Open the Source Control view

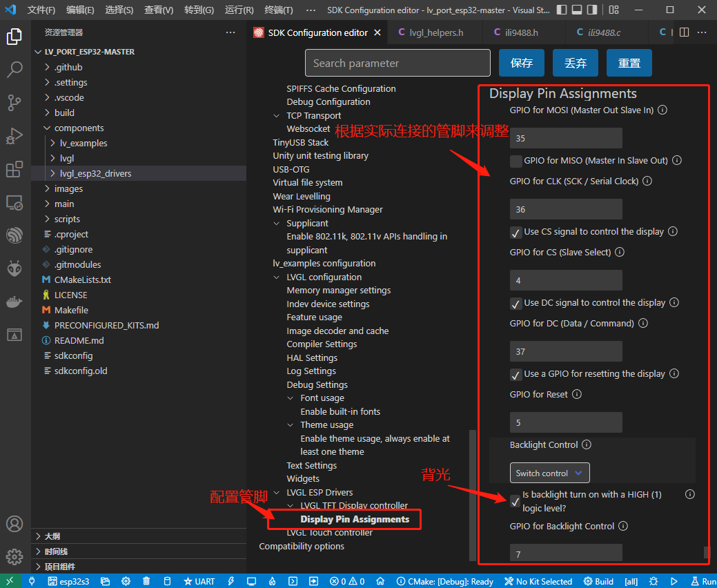14,103
